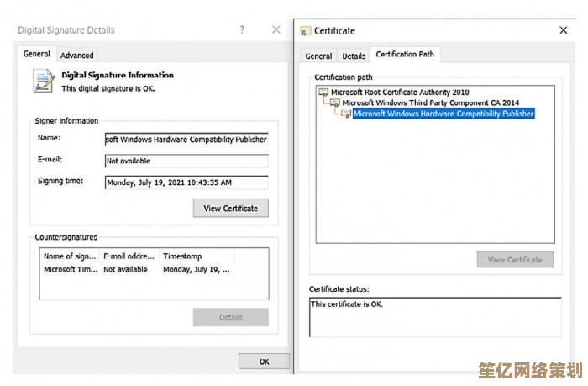Go to General tab in Certificate window
Screen dimensions: 588x386
pyautogui.click(x=318, y=56)
